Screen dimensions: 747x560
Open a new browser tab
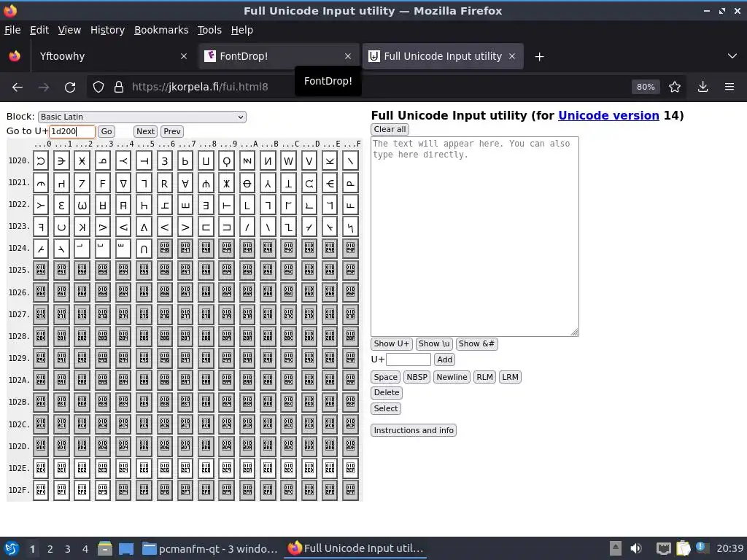pos(539,57)
